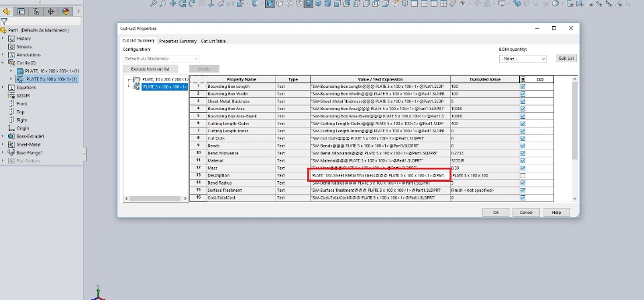Click the feature tree filter funnel icon

[x=4, y=21]
